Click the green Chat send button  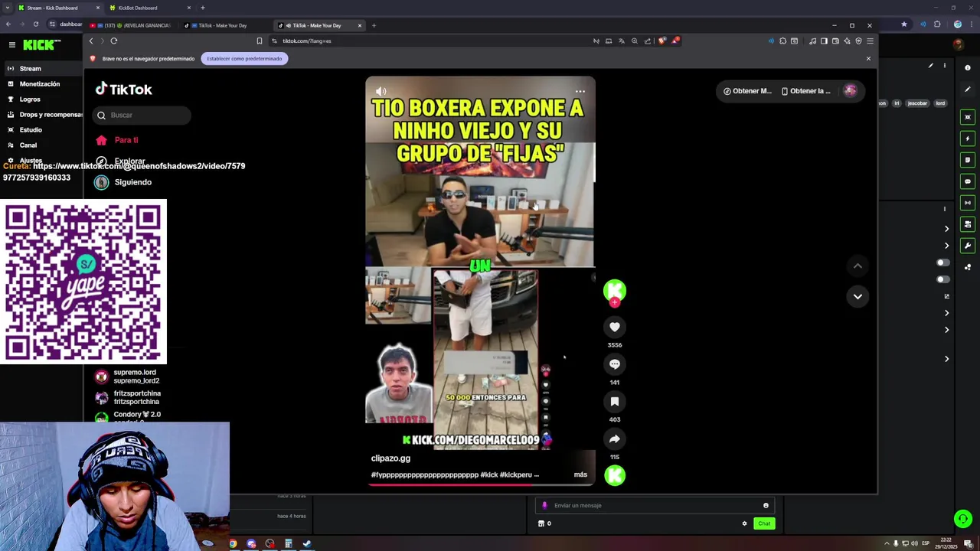click(764, 523)
